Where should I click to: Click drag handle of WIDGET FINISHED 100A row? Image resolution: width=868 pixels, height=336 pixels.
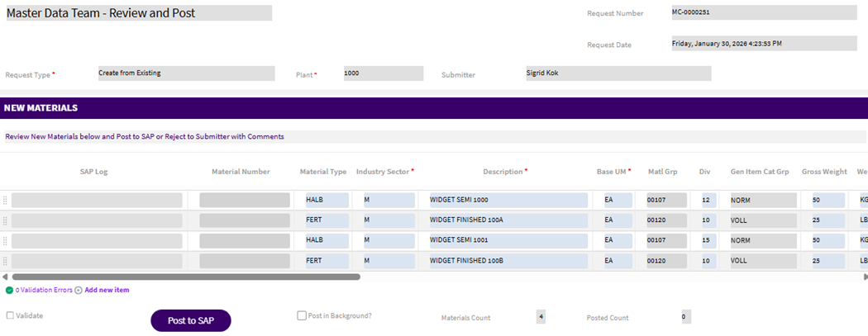[x=5, y=220]
